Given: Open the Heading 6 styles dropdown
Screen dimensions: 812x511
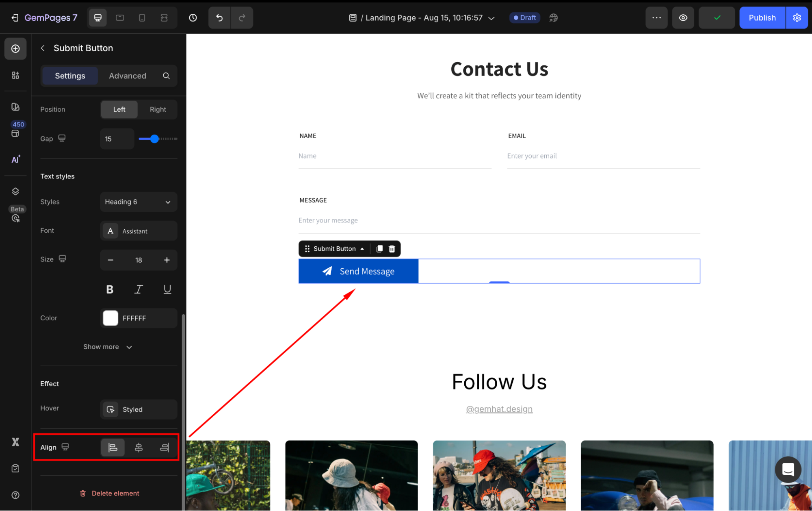Looking at the screenshot, I should pos(139,202).
